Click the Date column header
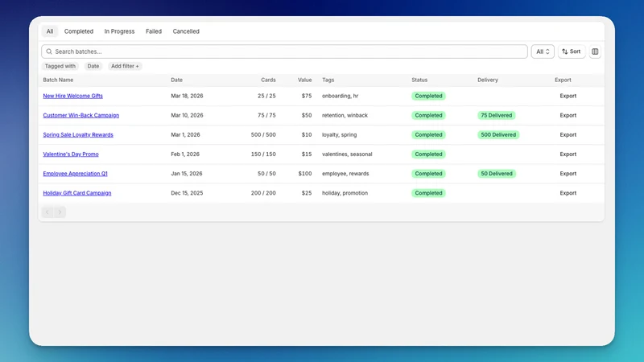This screenshot has width=644, height=362. (176, 80)
